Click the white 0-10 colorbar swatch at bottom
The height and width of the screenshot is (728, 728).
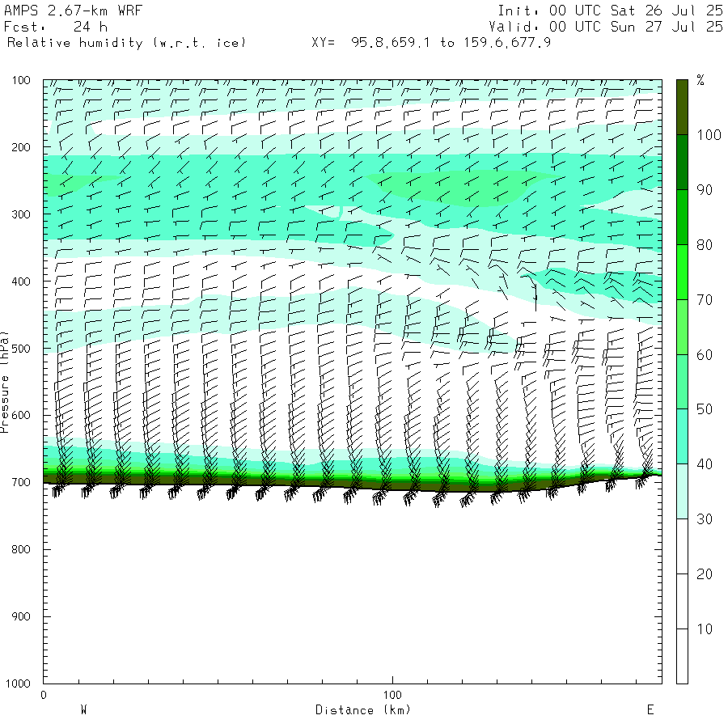coord(682,656)
